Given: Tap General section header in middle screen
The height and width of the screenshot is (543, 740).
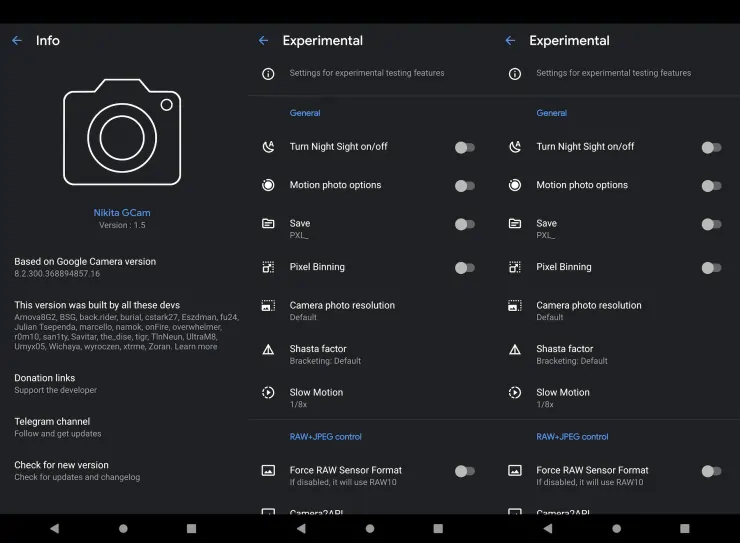Looking at the screenshot, I should click(305, 113).
